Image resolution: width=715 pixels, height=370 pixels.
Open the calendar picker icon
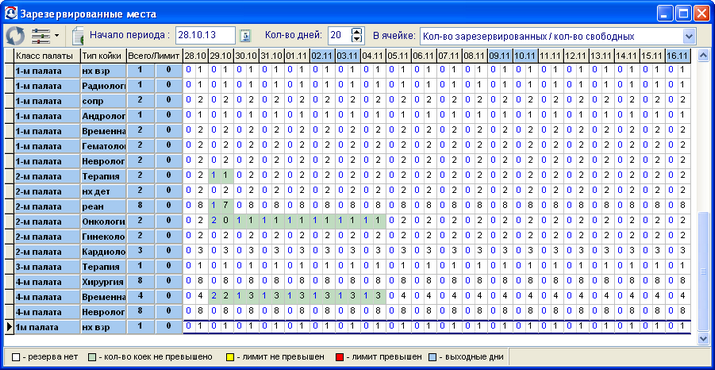[x=245, y=36]
